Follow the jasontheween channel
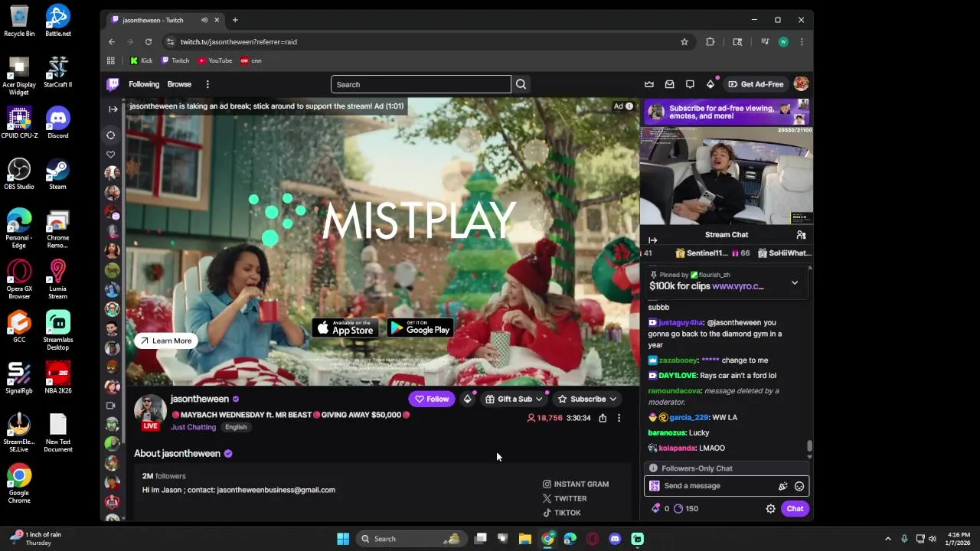Image resolution: width=980 pixels, height=551 pixels. (432, 399)
